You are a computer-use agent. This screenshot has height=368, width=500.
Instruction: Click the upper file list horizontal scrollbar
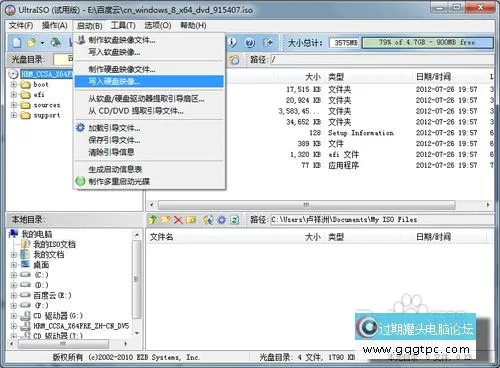[x=306, y=204]
